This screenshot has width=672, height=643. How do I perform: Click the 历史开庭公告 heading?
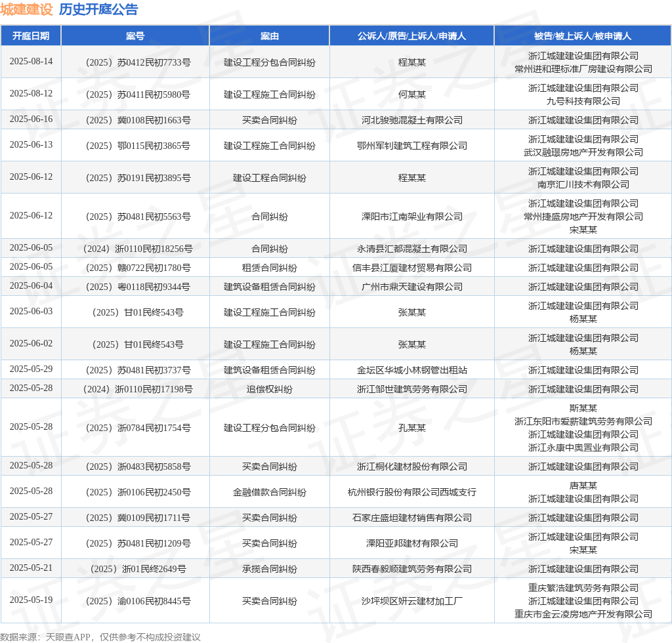(x=98, y=9)
